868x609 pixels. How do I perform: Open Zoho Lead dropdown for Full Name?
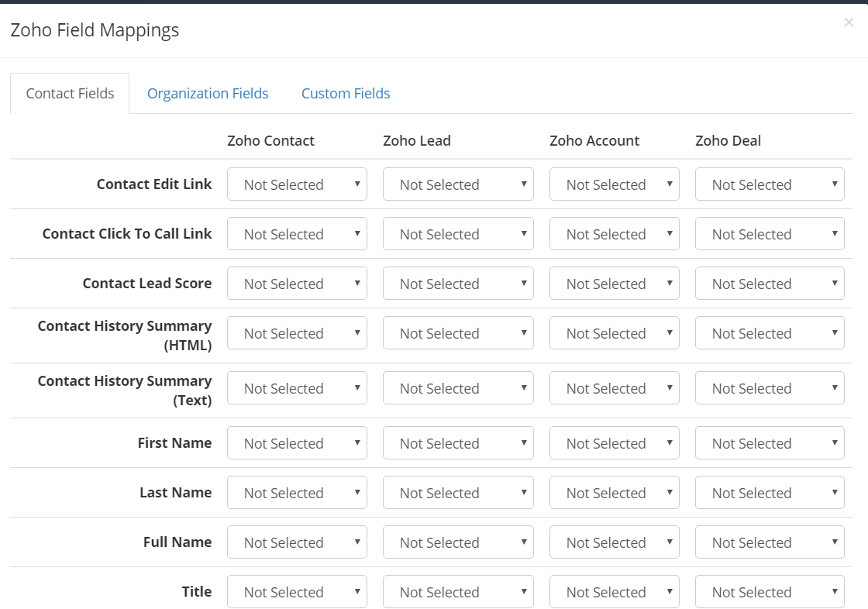pos(458,542)
